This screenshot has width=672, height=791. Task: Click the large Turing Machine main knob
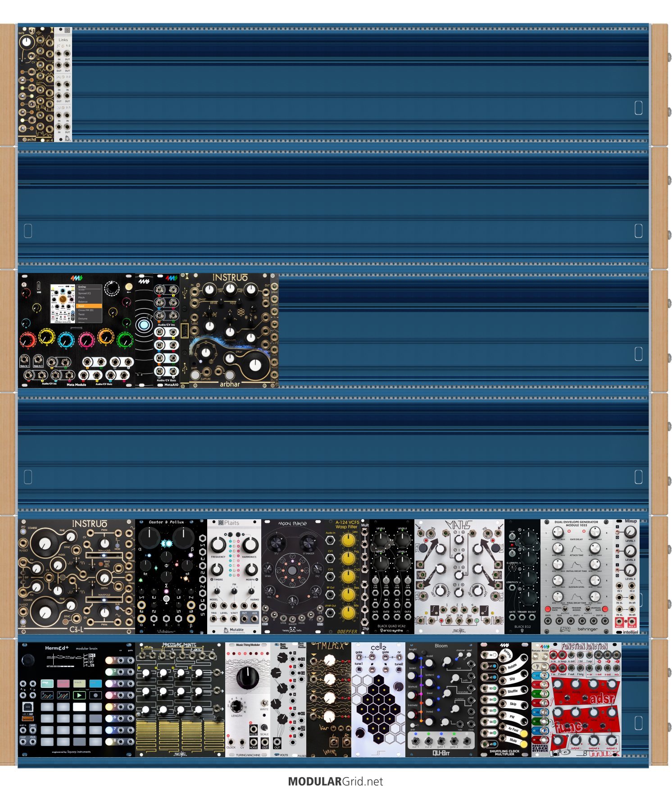tap(248, 678)
